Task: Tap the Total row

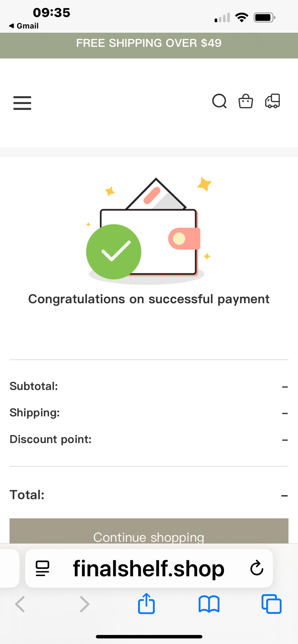Action: tap(149, 495)
